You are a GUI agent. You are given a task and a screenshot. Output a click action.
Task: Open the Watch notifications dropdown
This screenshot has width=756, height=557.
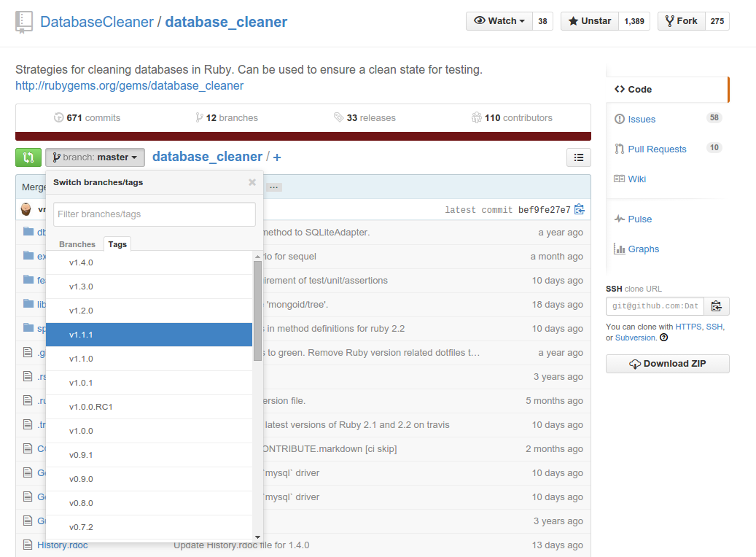coord(499,21)
